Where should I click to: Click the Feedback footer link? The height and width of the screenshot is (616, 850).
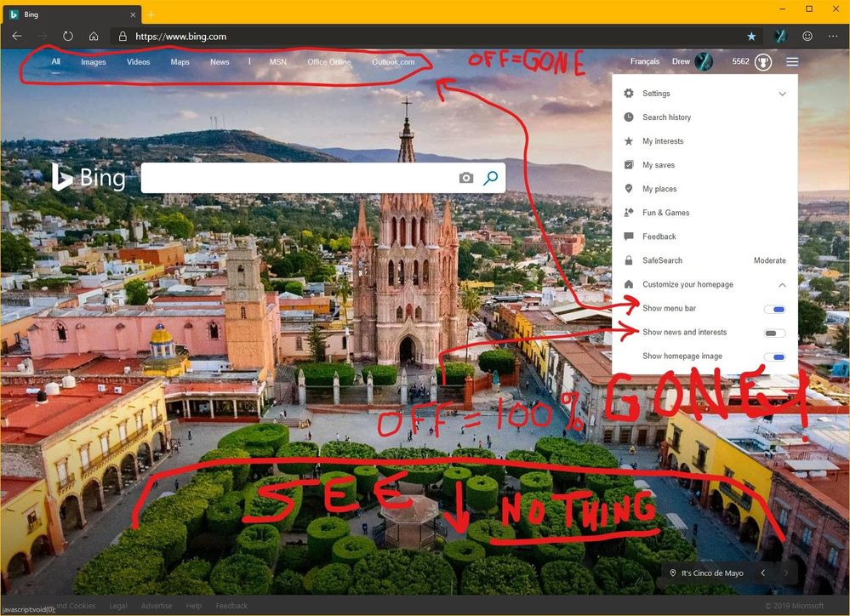click(231, 606)
